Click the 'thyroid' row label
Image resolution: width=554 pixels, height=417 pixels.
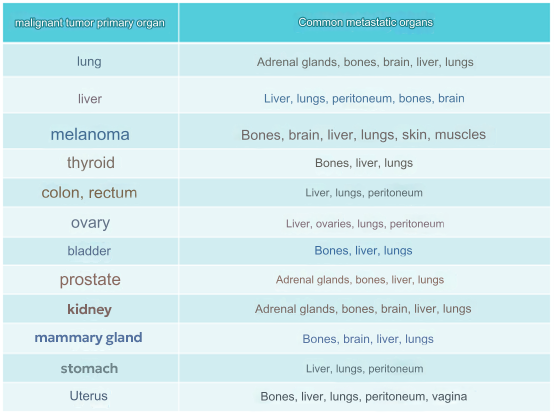(91, 163)
